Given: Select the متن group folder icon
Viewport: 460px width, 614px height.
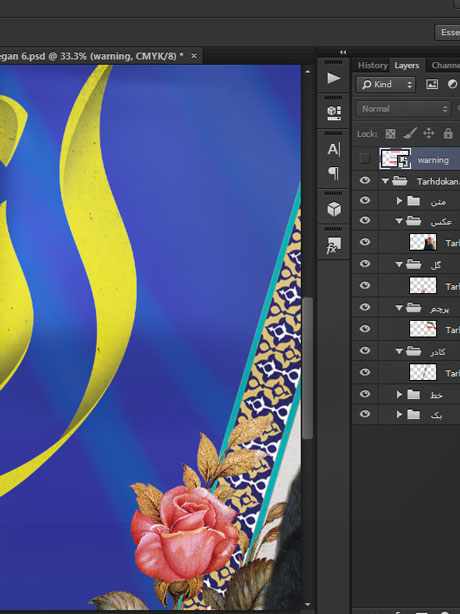Looking at the screenshot, I should tap(413, 201).
